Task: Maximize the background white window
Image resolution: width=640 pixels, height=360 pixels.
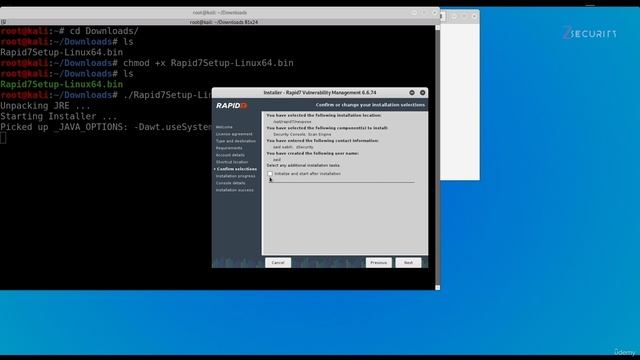Action: click(464, 17)
